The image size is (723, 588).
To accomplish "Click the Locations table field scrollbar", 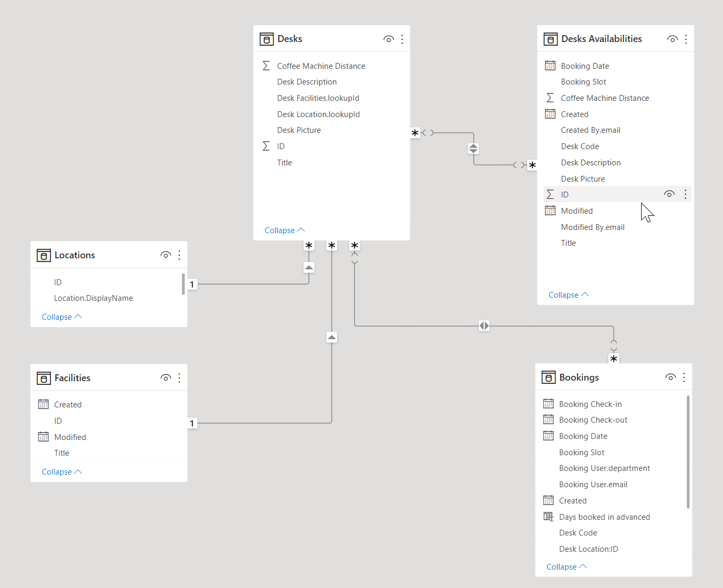I will coord(183,284).
